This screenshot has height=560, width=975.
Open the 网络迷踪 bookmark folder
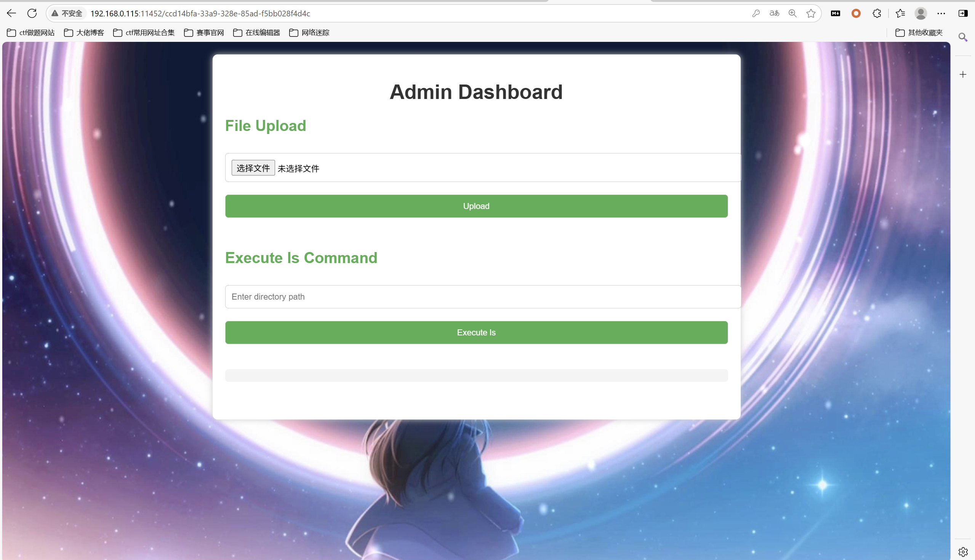pos(309,33)
